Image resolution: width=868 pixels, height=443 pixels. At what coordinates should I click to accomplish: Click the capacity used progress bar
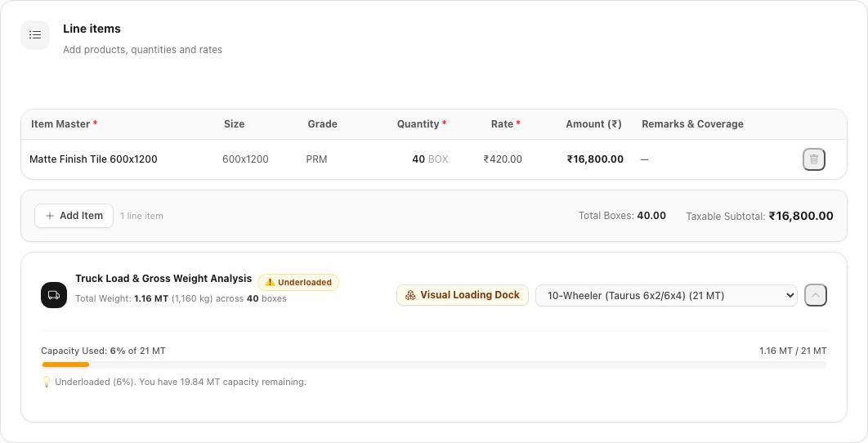click(x=434, y=365)
